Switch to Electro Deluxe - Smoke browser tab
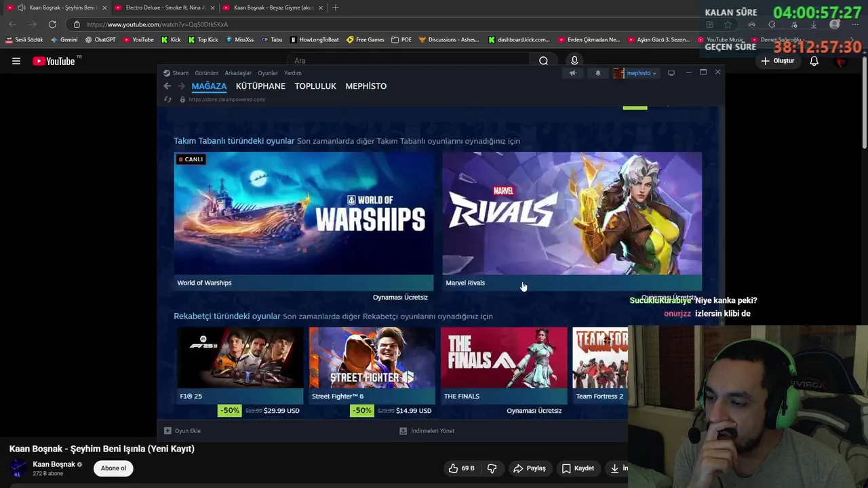The height and width of the screenshot is (488, 868). 165,7
